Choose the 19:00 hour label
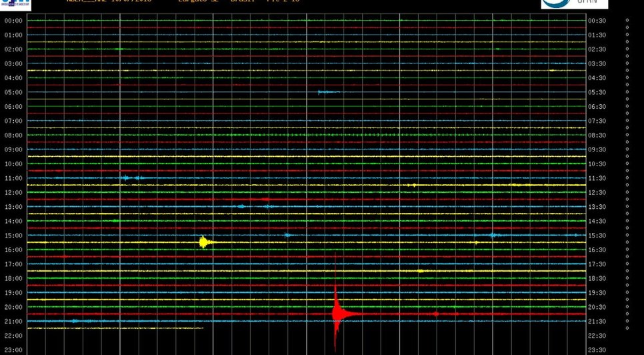 13,293
